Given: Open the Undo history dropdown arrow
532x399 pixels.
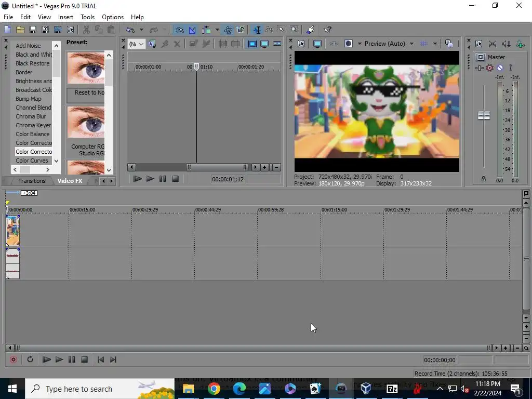Looking at the screenshot, I should pos(141,30).
